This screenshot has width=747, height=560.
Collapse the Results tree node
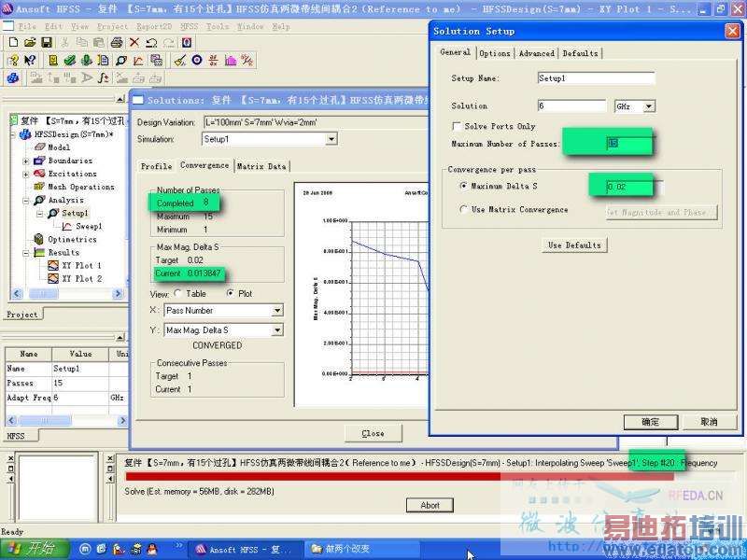[x=26, y=253]
